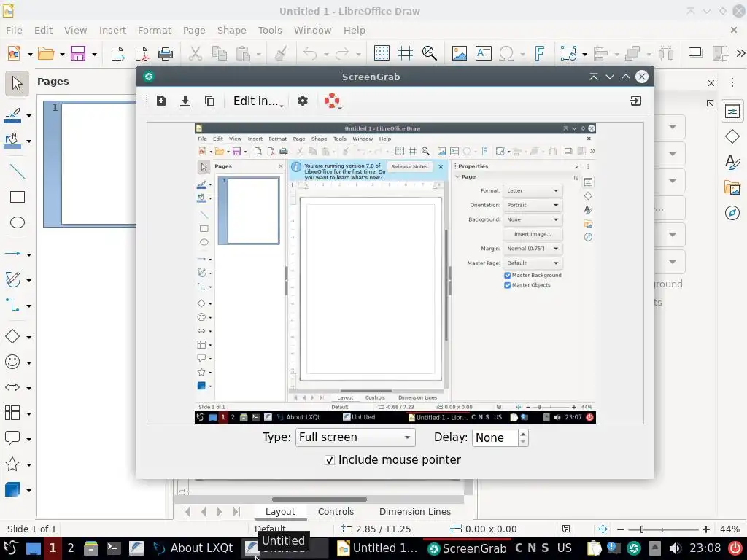Select the Flowchart shapes tool
747x560 pixels.
pos(12,413)
